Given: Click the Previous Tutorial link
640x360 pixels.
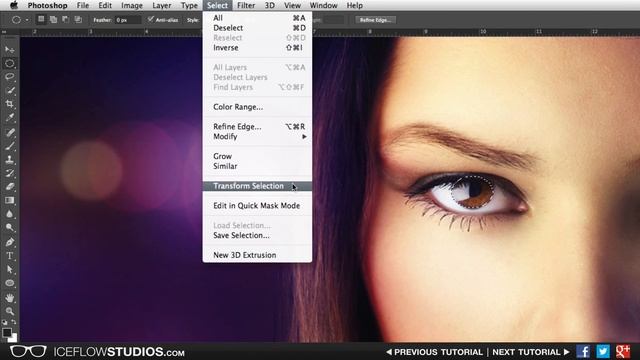Looking at the screenshot, I should 434,352.
